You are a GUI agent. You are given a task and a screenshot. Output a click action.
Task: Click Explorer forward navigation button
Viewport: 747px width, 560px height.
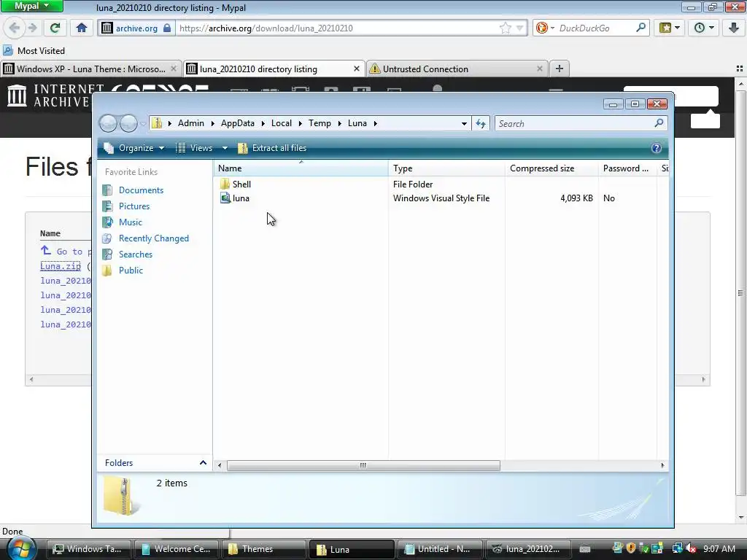click(x=128, y=123)
